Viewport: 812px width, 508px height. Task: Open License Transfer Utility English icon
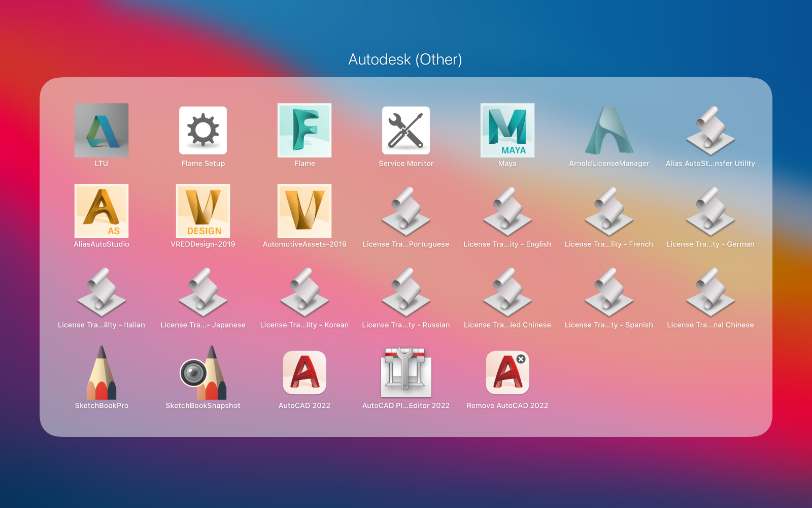507,211
